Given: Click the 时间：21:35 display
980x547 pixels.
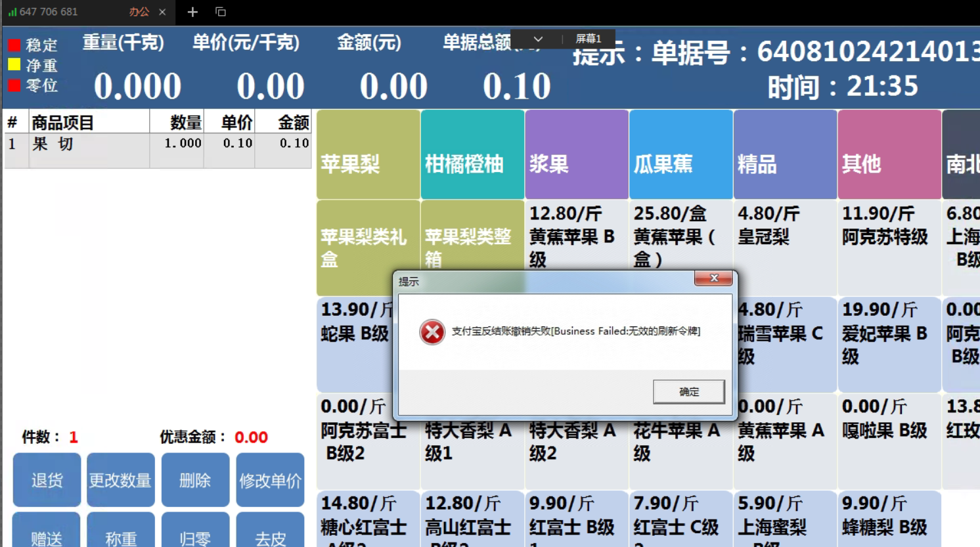Looking at the screenshot, I should click(842, 86).
